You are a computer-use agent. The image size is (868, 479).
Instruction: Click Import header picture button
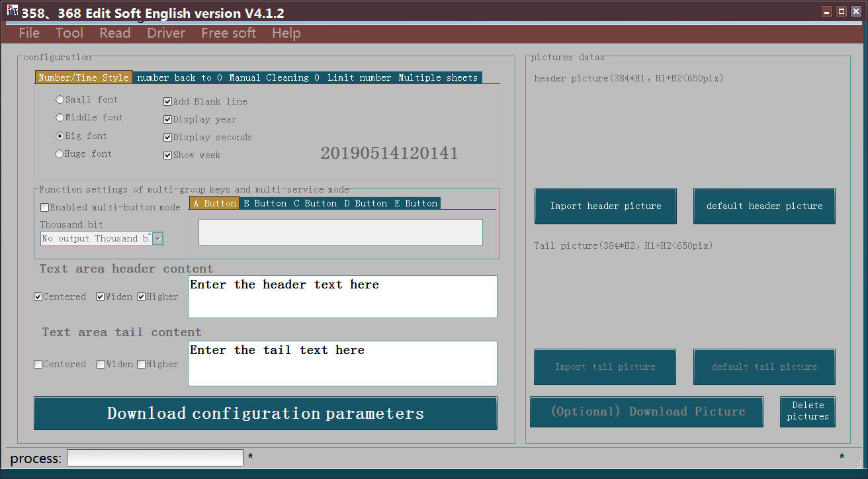point(605,206)
